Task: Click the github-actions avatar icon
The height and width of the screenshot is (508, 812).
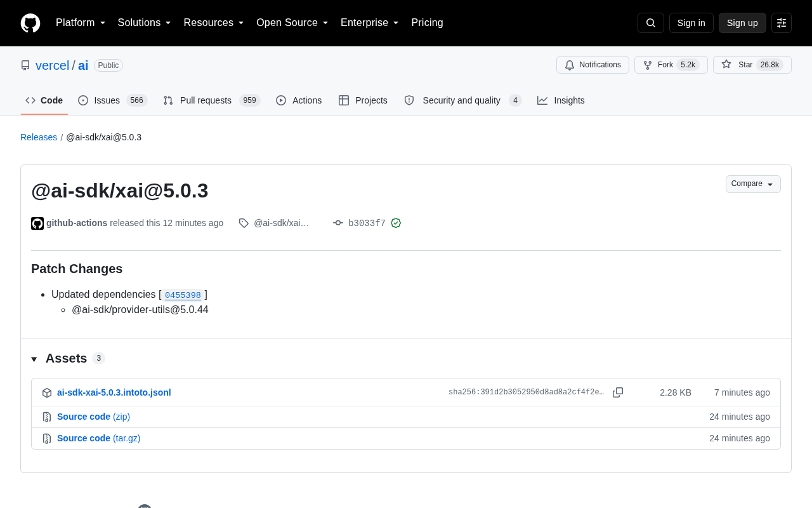Action: pos(37,224)
